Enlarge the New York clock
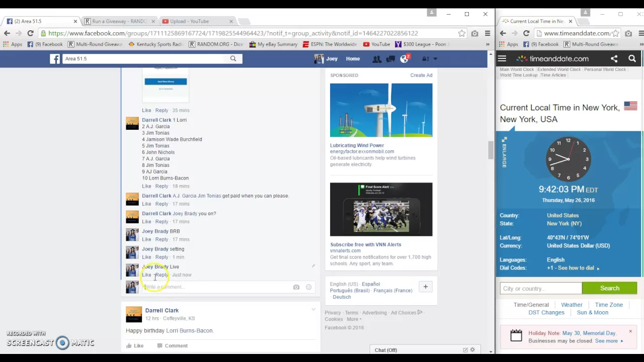644x362 pixels. (504, 152)
